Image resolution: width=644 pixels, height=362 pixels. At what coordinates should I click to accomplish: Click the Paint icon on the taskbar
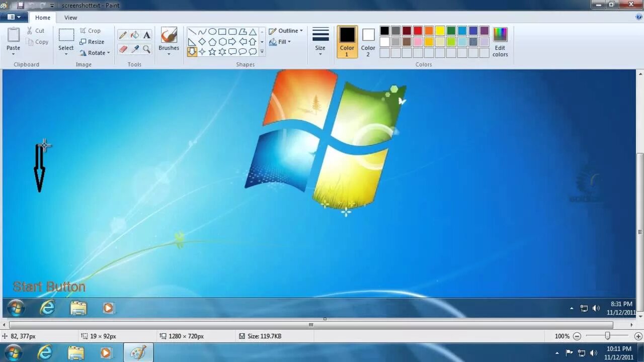tap(138, 353)
